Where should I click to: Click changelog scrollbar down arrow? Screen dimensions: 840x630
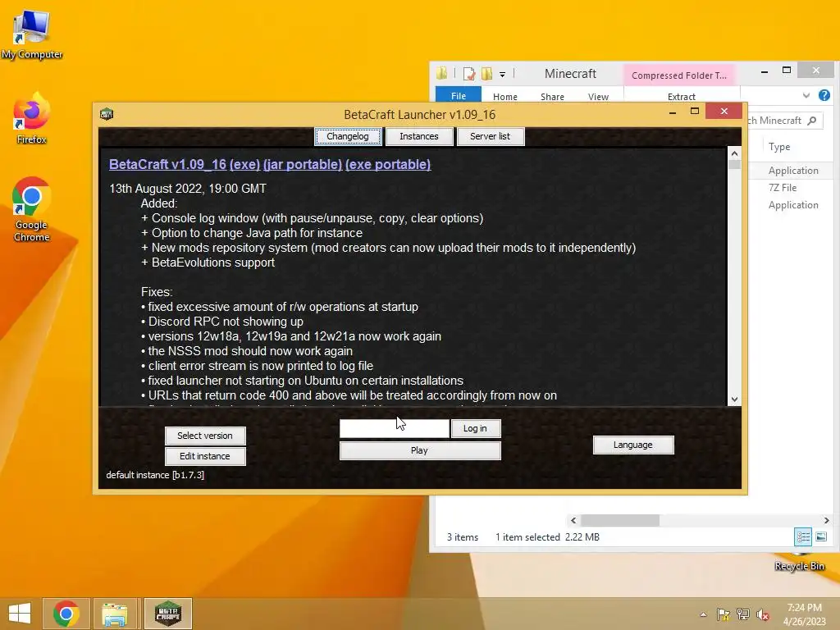[734, 399]
